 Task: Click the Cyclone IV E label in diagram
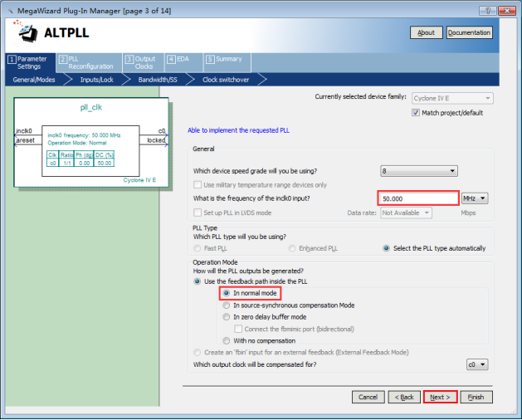[x=139, y=180]
